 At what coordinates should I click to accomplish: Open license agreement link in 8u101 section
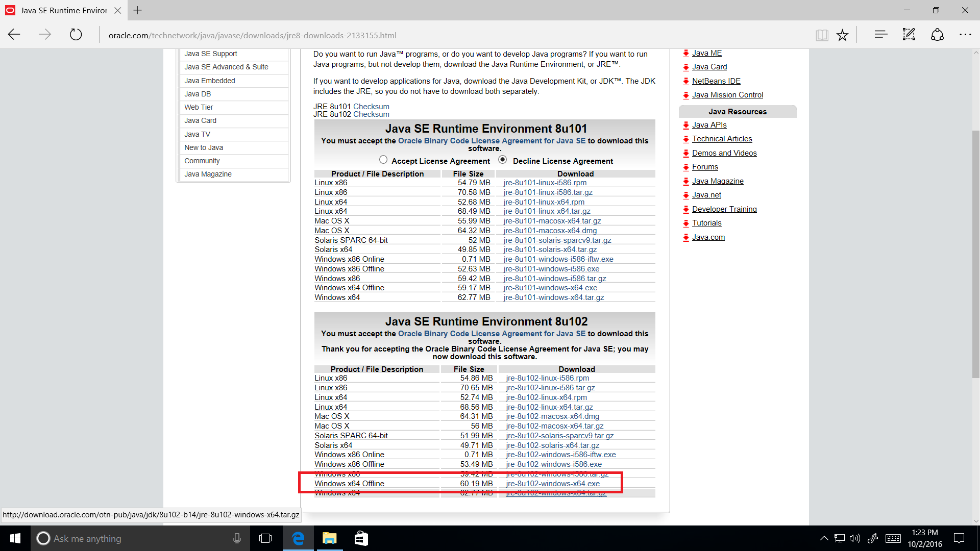tap(492, 141)
